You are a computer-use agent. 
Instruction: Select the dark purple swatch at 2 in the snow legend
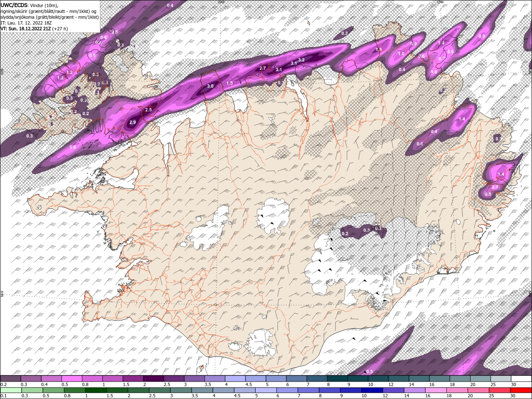click(x=153, y=379)
